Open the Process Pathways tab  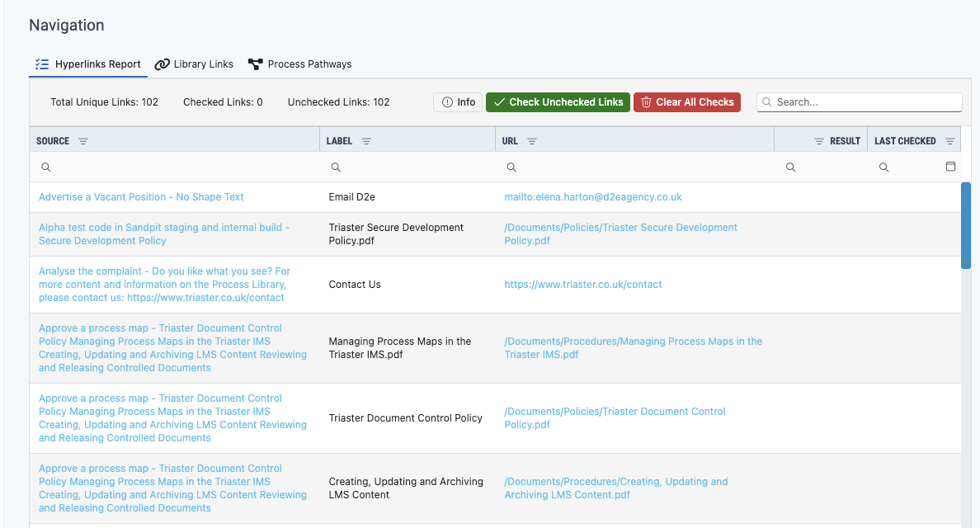300,64
